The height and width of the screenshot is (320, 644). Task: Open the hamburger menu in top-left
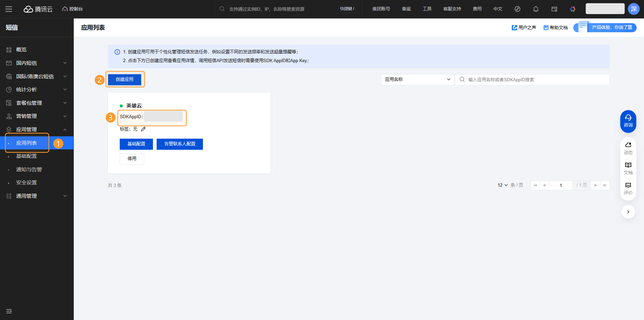point(9,9)
